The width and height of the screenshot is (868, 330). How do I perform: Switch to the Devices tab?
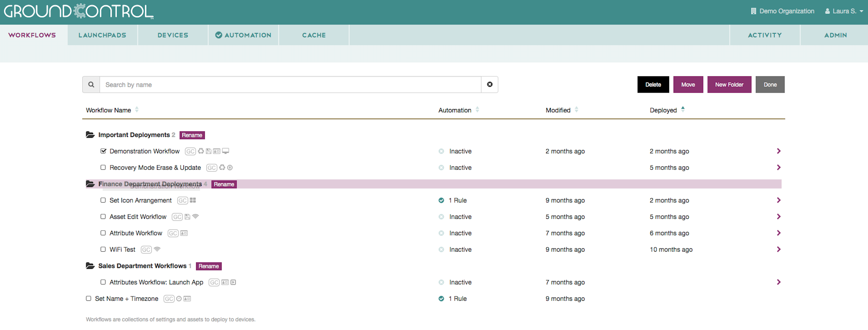pyautogui.click(x=173, y=35)
